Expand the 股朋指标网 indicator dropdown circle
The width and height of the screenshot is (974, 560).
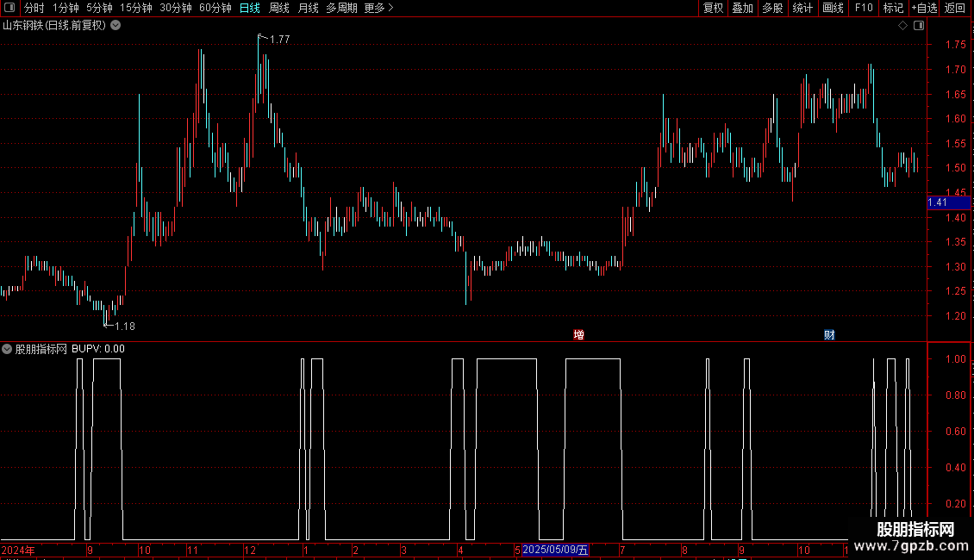pyautogui.click(x=7, y=349)
